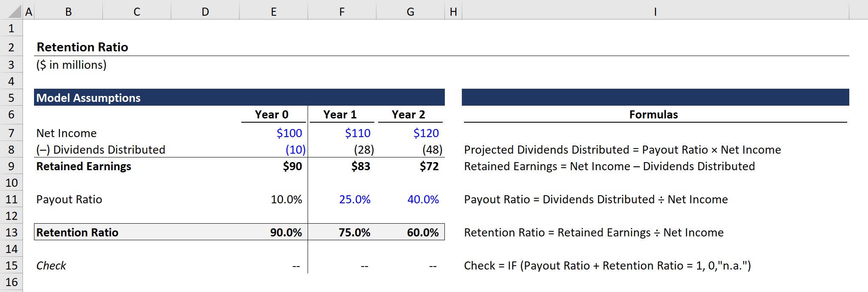
Task: Click the Retention Ratio row label in row 13
Action: 77,232
